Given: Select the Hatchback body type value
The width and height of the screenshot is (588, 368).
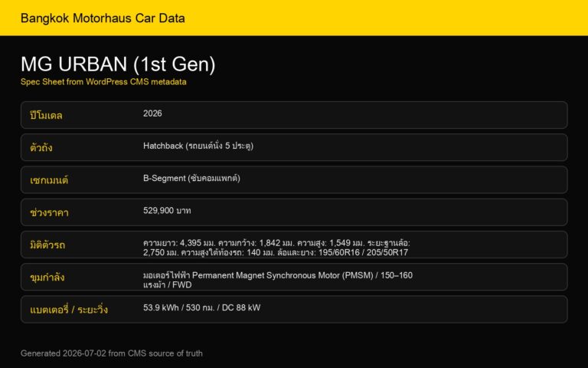Looking at the screenshot, I should [x=198, y=146].
